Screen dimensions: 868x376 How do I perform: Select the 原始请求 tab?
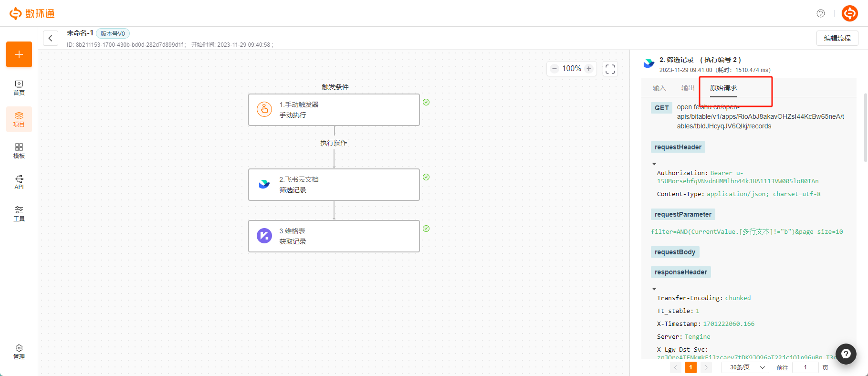click(723, 88)
